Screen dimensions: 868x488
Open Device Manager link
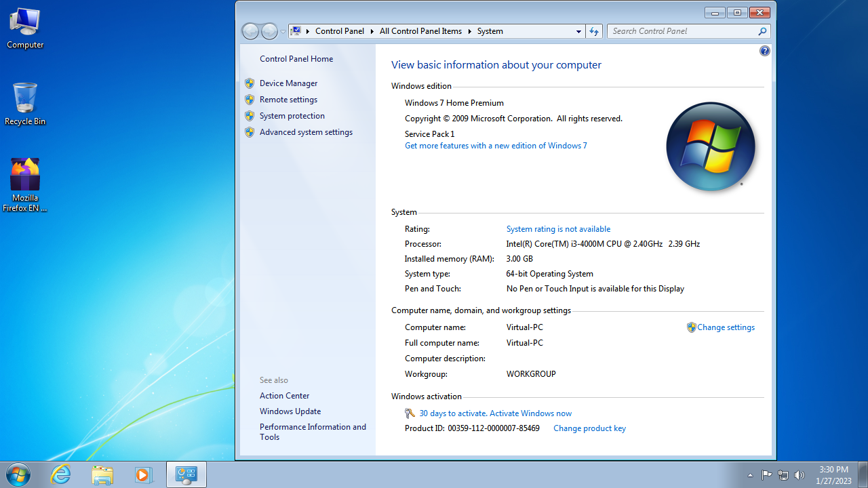pyautogui.click(x=288, y=83)
